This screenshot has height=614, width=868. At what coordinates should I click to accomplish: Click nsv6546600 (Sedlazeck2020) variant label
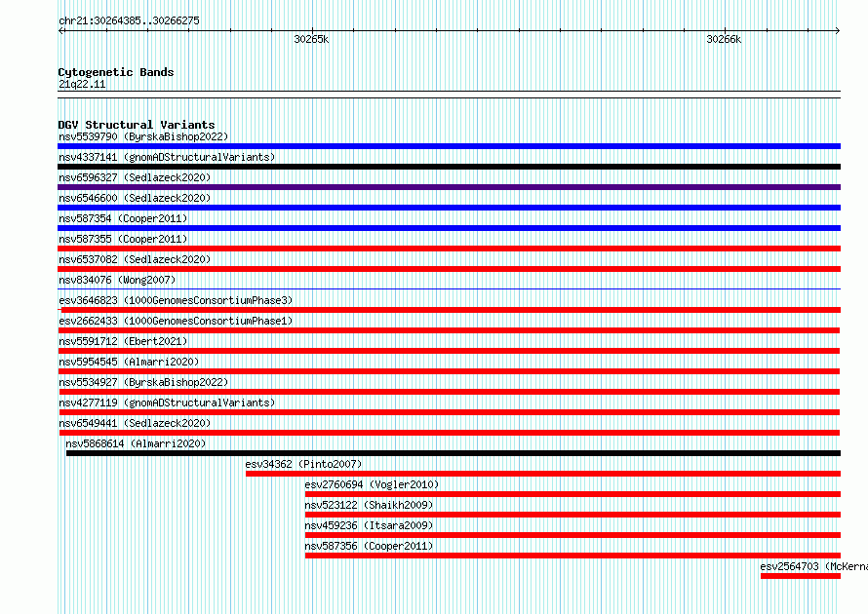[x=135, y=198]
